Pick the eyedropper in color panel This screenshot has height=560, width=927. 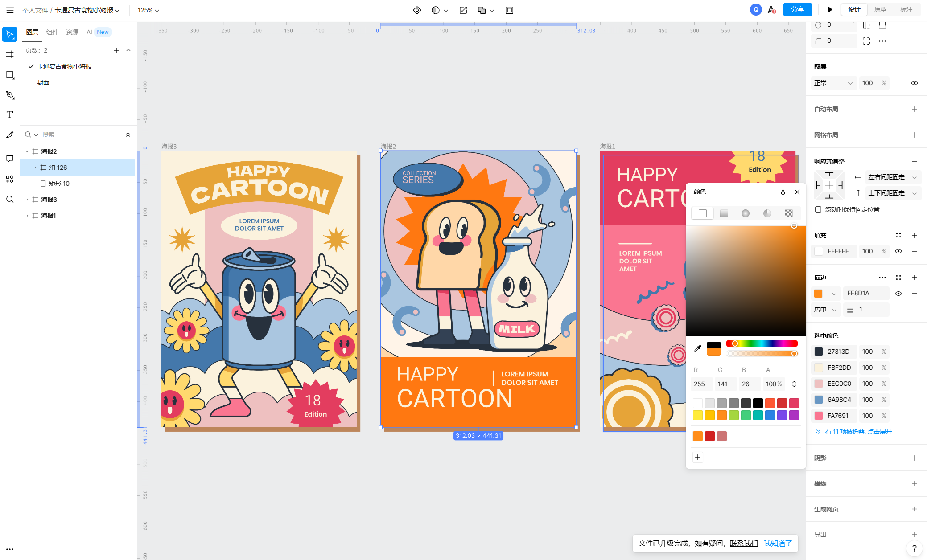(x=698, y=348)
